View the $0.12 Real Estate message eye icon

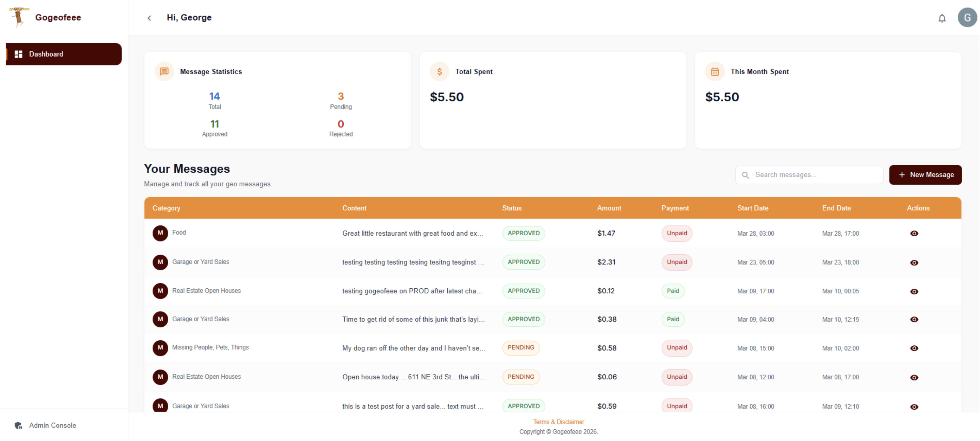point(914,291)
